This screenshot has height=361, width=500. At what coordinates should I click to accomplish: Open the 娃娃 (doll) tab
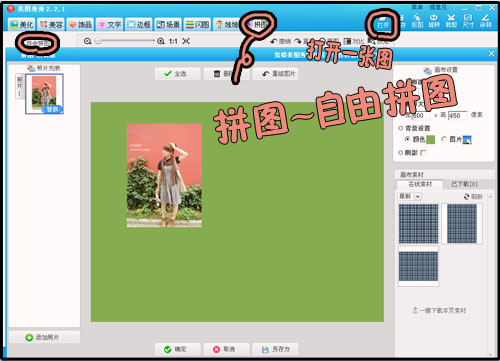click(227, 24)
